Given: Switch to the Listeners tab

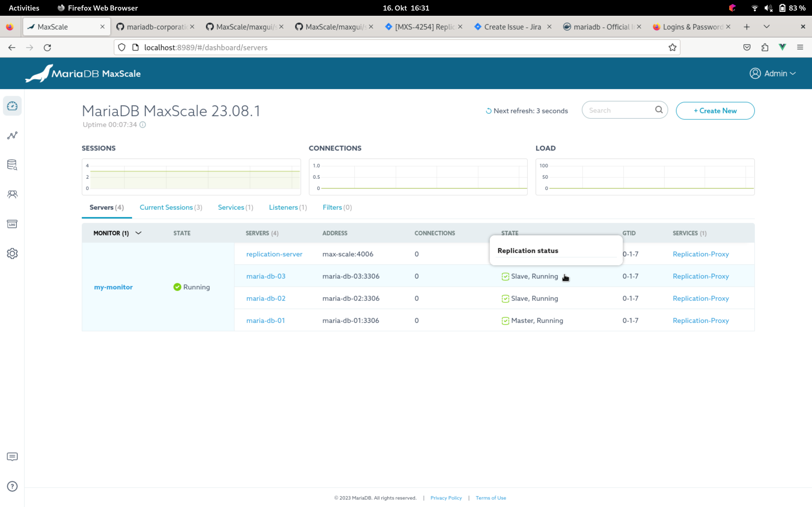Looking at the screenshot, I should coord(288,208).
